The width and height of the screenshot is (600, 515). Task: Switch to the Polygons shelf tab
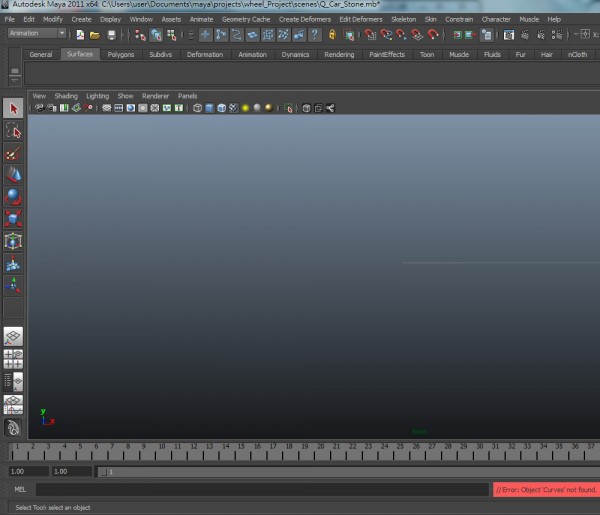(x=121, y=54)
